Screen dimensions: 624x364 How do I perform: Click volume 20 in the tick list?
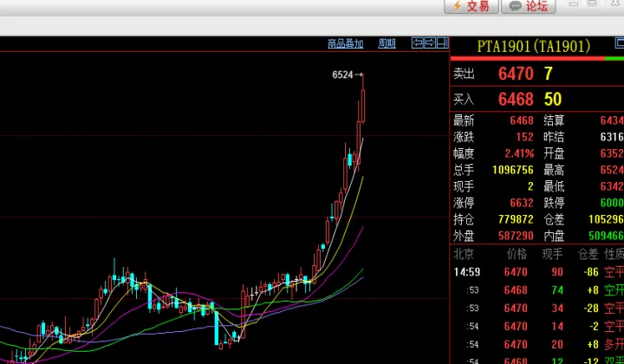pos(557,345)
